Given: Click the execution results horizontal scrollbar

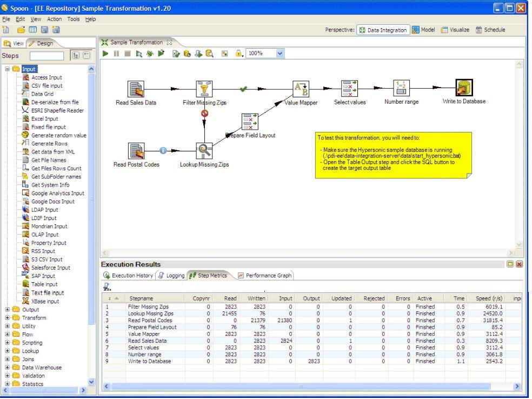Looking at the screenshot, I should [301, 386].
